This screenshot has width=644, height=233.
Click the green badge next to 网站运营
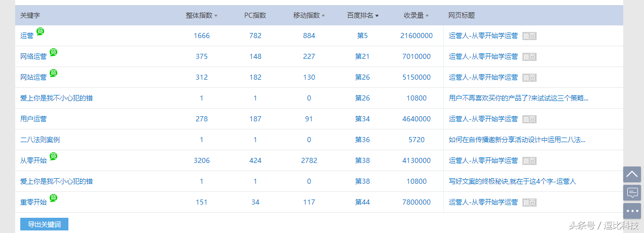[x=53, y=73]
